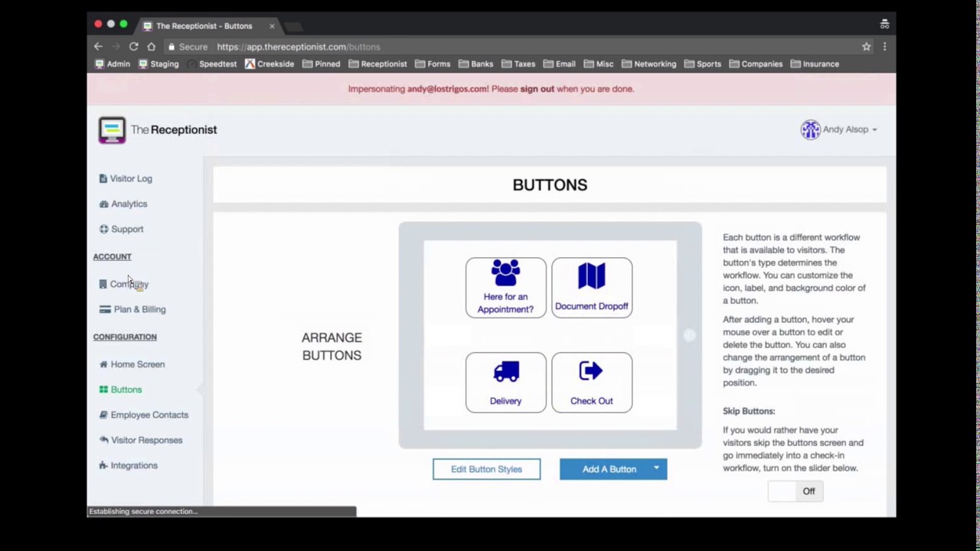Open the Pinned bookmarks folder

tap(322, 64)
